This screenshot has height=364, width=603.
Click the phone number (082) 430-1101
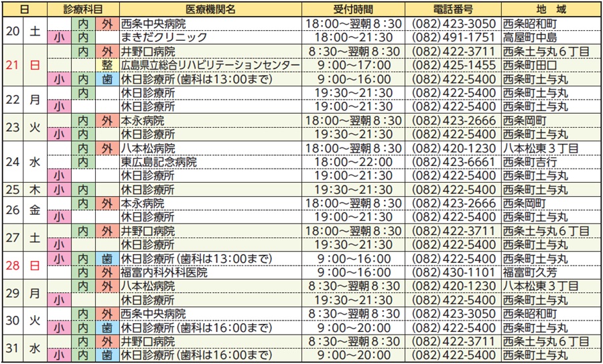(x=452, y=273)
